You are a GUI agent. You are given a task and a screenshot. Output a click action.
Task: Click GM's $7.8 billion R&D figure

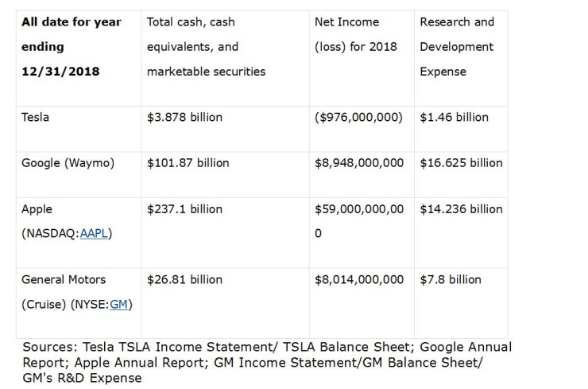point(451,280)
